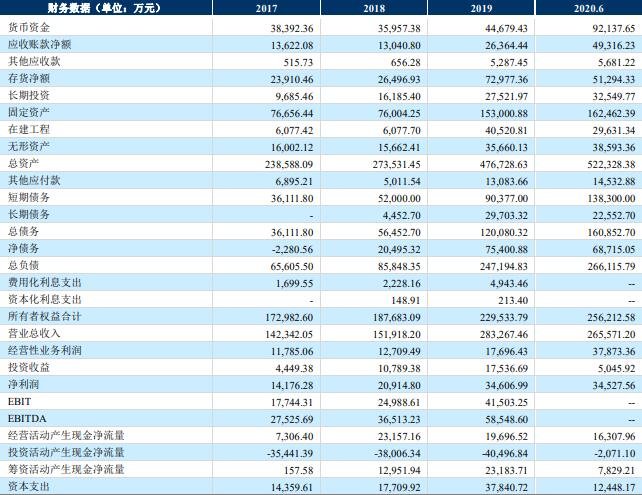Click the value 24,988.61 for EBIT
The image size is (642, 495).
(399, 402)
